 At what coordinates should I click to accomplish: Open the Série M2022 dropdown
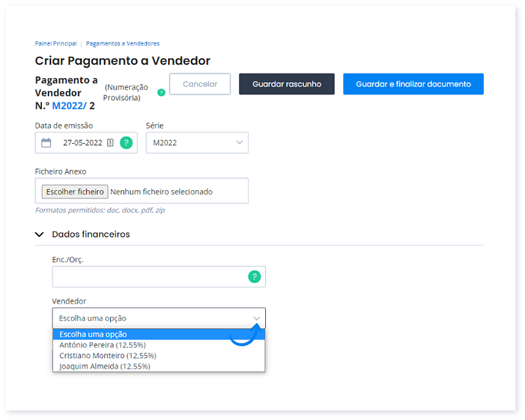point(197,142)
